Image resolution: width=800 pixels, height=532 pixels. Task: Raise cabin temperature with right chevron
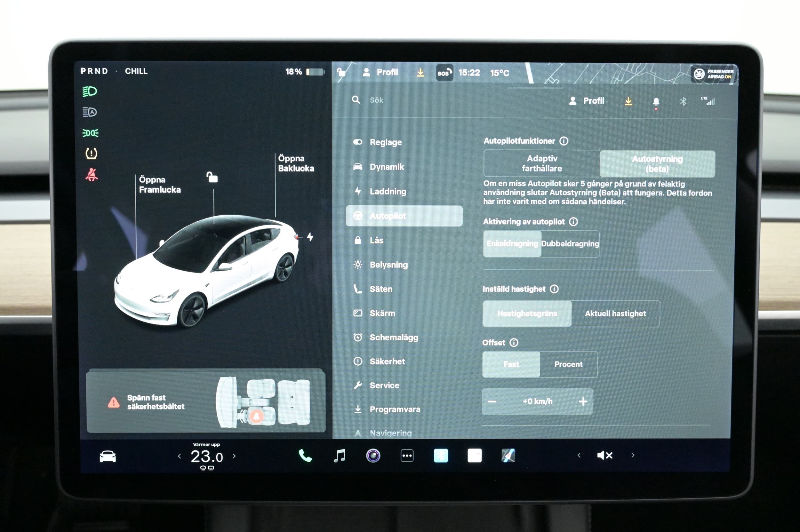point(234,456)
